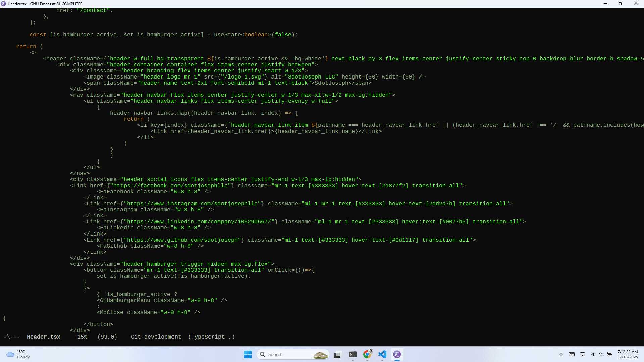The width and height of the screenshot is (644, 362).
Task: Click the <button className="mr-1 line
Action: click(x=199, y=270)
